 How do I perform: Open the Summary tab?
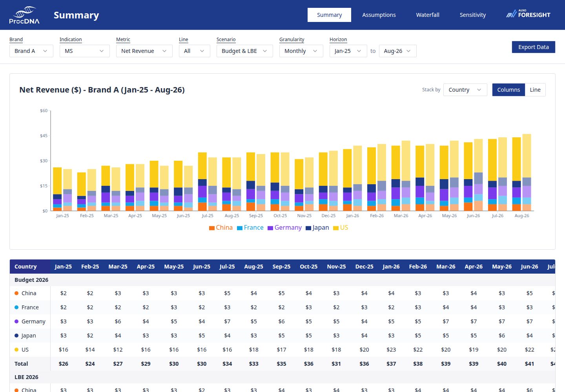[x=329, y=15]
